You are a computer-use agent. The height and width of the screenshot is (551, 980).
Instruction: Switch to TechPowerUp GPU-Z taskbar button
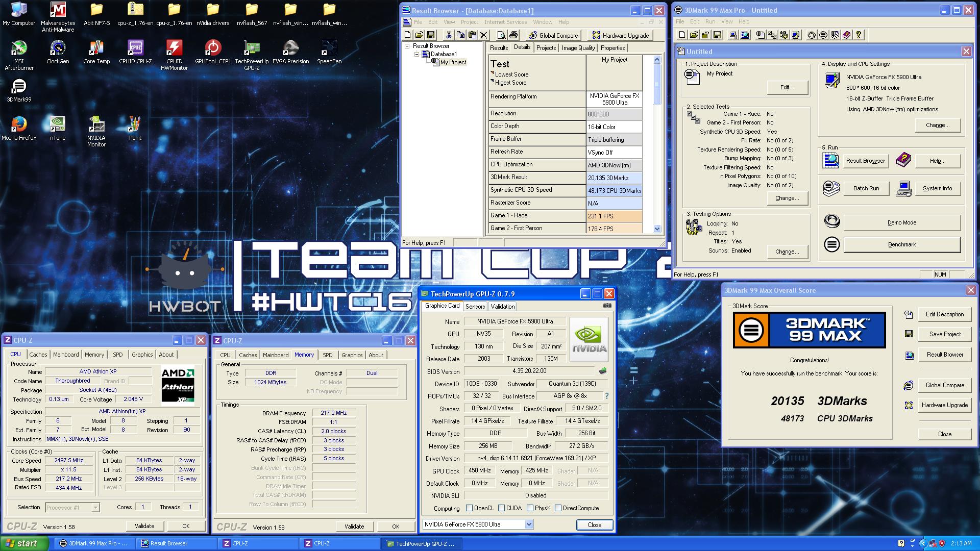(x=422, y=543)
